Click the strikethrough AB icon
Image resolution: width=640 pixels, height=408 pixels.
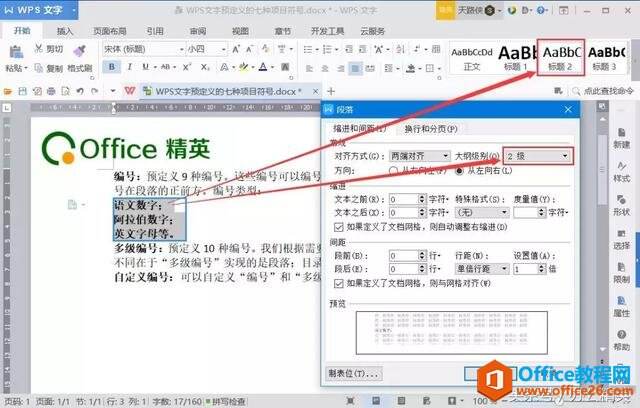(165, 67)
